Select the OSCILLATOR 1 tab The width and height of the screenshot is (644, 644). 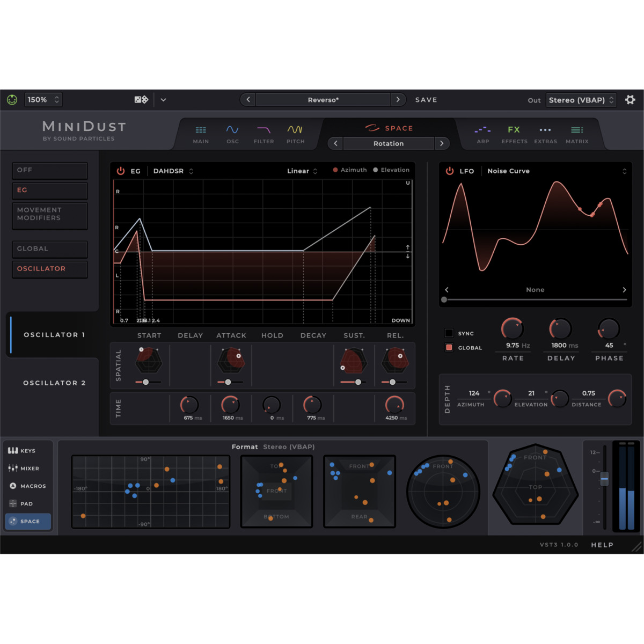pos(53,334)
